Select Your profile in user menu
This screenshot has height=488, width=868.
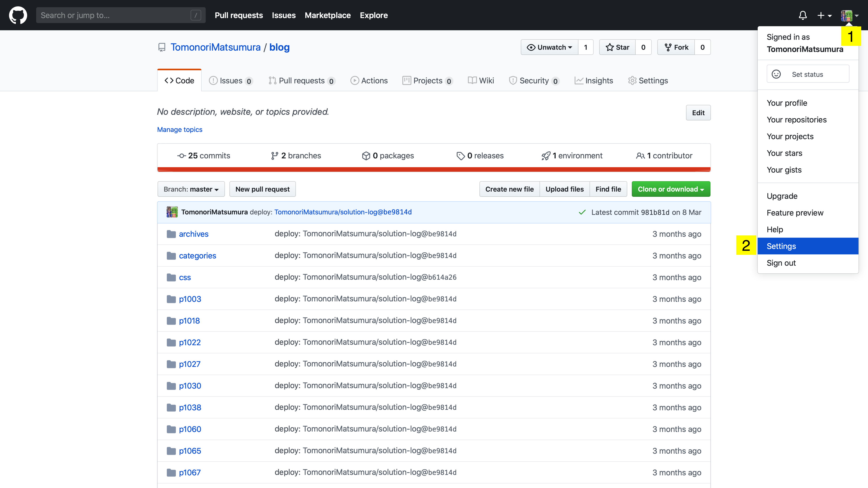point(808,103)
